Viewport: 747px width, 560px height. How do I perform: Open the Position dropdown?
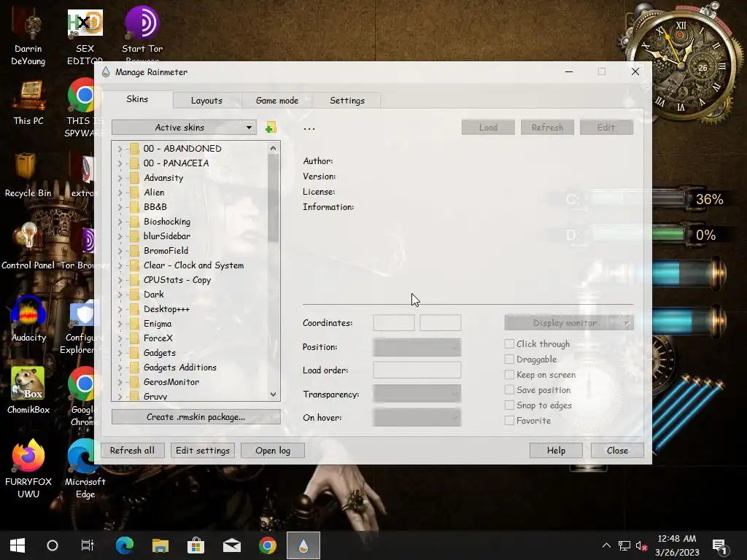[417, 347]
